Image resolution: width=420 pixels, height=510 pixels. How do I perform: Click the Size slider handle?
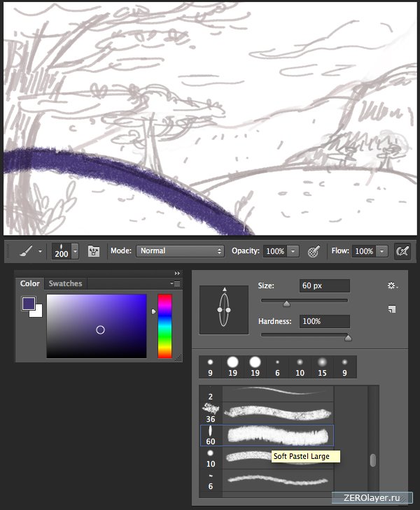click(286, 304)
